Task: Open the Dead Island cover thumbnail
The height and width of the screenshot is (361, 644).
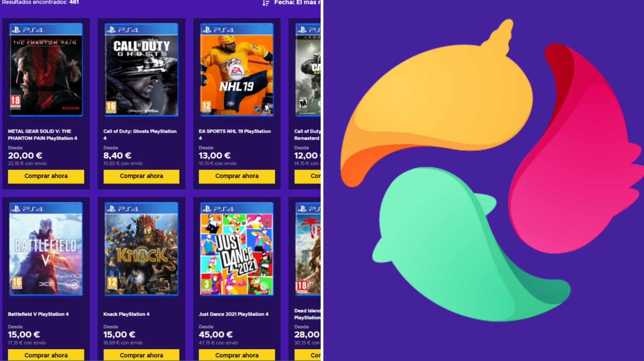Action: click(308, 249)
